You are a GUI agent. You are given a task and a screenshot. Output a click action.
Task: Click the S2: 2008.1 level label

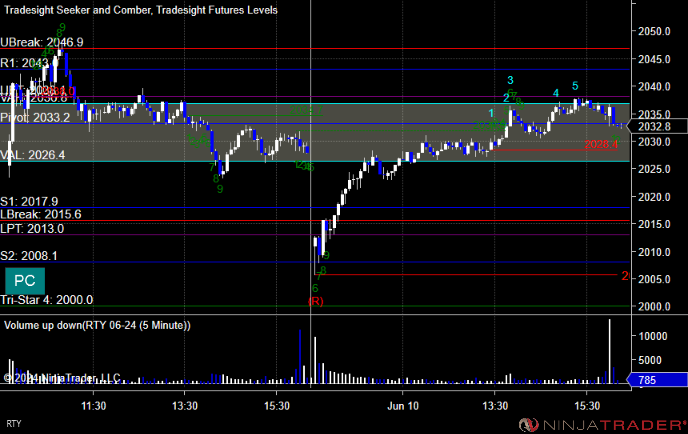29,256
